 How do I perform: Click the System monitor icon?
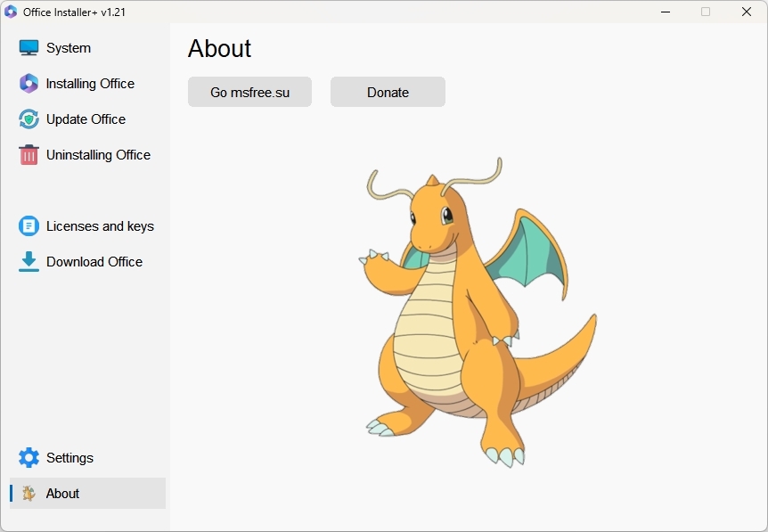tap(29, 48)
